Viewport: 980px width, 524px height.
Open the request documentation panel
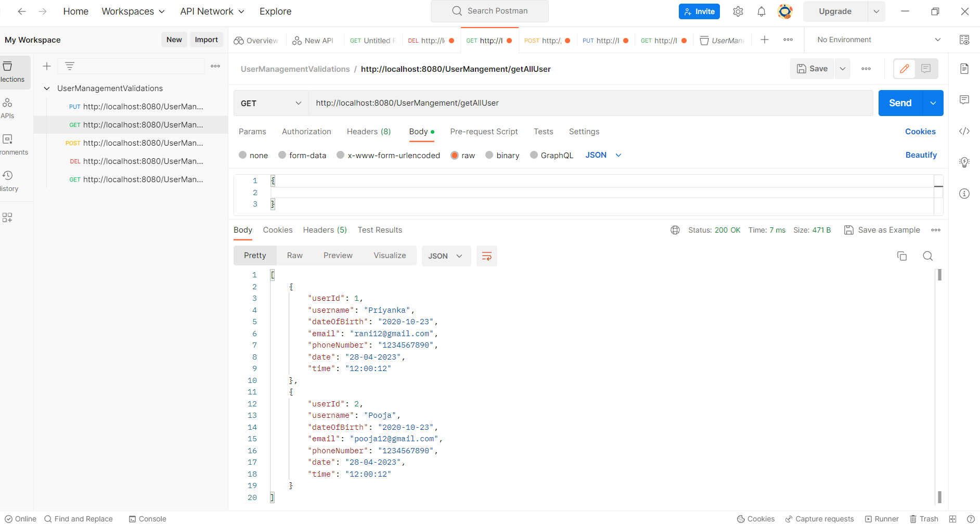coord(965,68)
